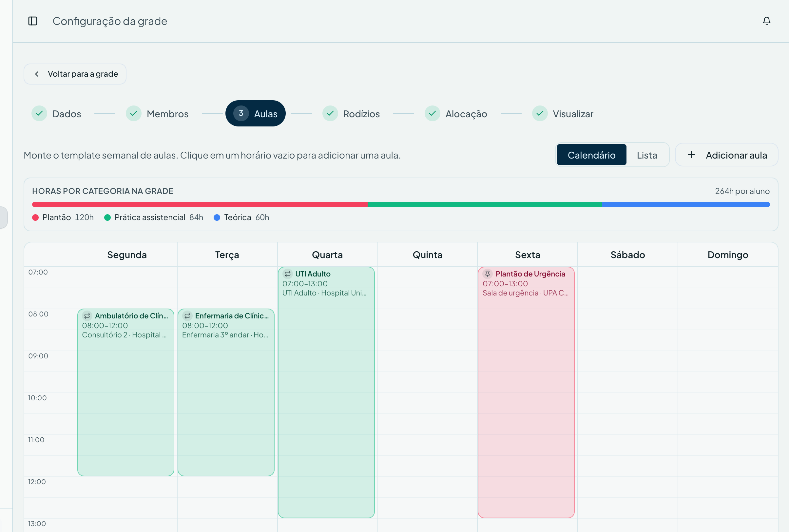
Task: Click the Quarta column header
Action: 327,255
